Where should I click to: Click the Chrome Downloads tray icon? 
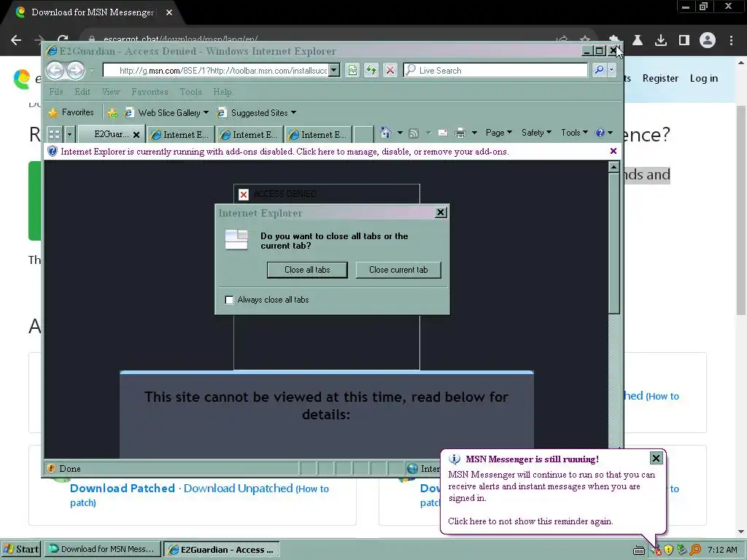pyautogui.click(x=660, y=41)
